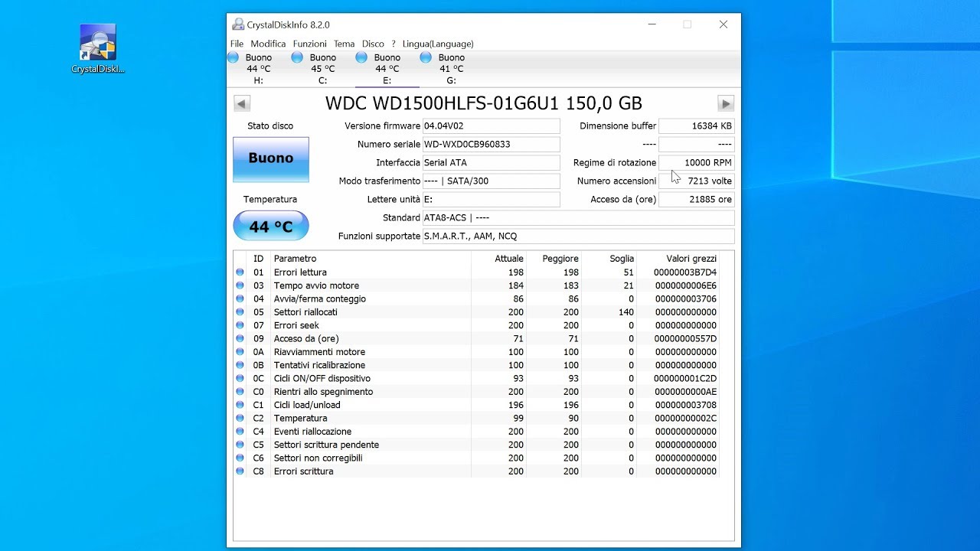The width and height of the screenshot is (980, 551).
Task: Click Regime di rotazione value 10000 RPM
Action: [696, 162]
